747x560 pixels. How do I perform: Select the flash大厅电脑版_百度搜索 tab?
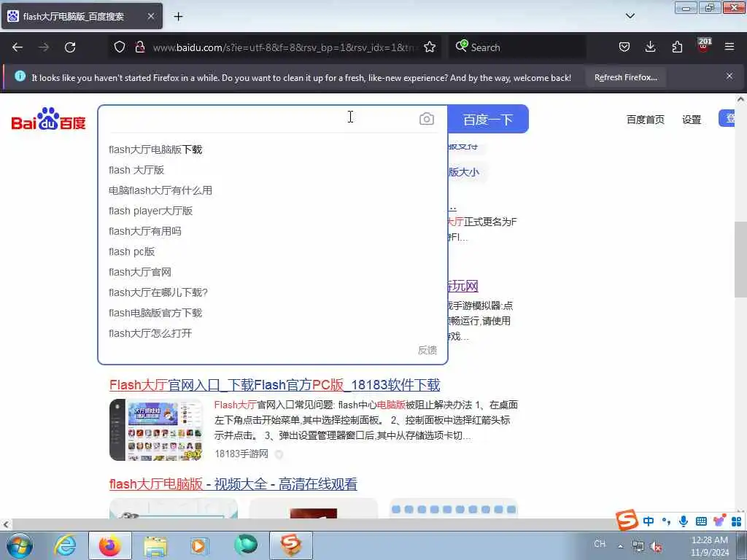click(x=82, y=17)
